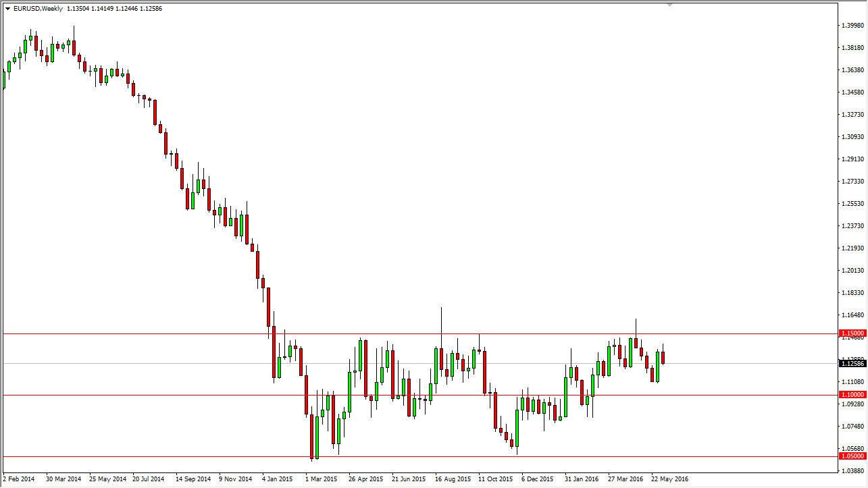
Task: Click the 1.25530 price scale label
Action: [x=853, y=204]
